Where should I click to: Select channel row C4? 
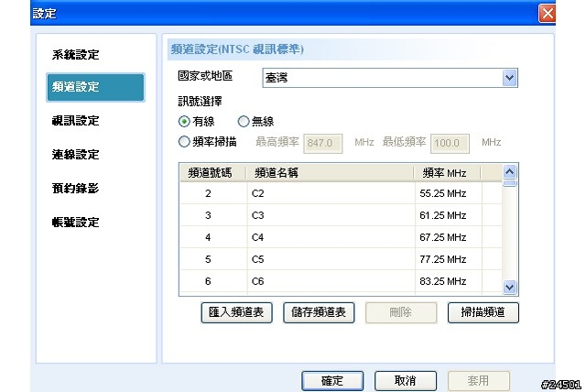341,237
